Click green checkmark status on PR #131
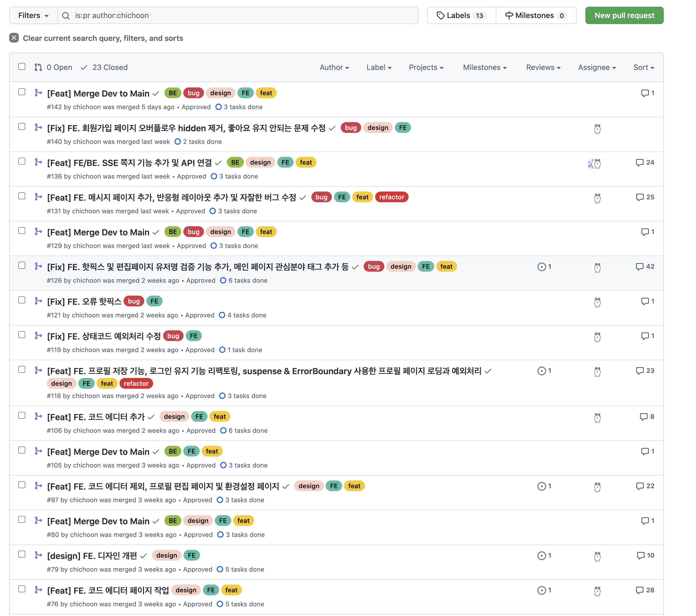This screenshot has height=616, width=696. pos(303,198)
